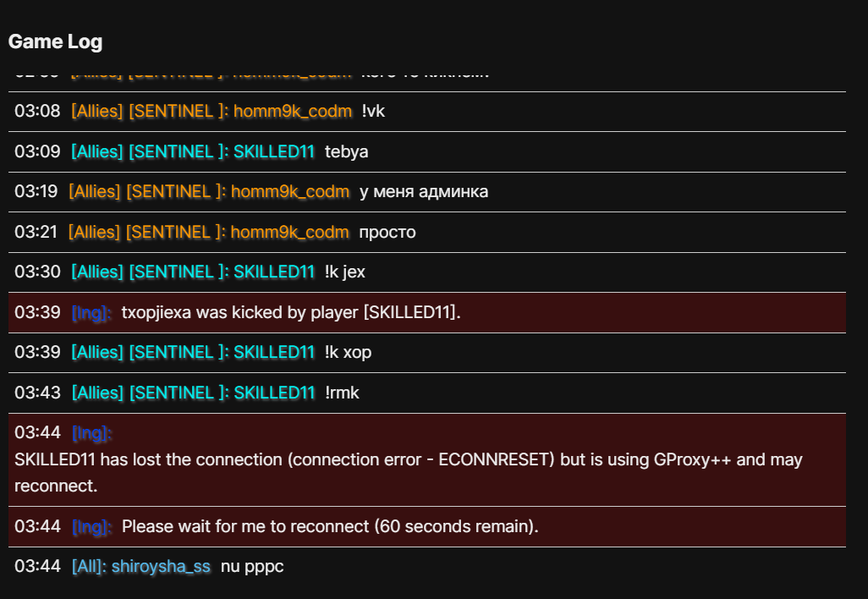This screenshot has height=599, width=868.
Task: Select the message 'у меня админка'
Action: click(x=424, y=192)
